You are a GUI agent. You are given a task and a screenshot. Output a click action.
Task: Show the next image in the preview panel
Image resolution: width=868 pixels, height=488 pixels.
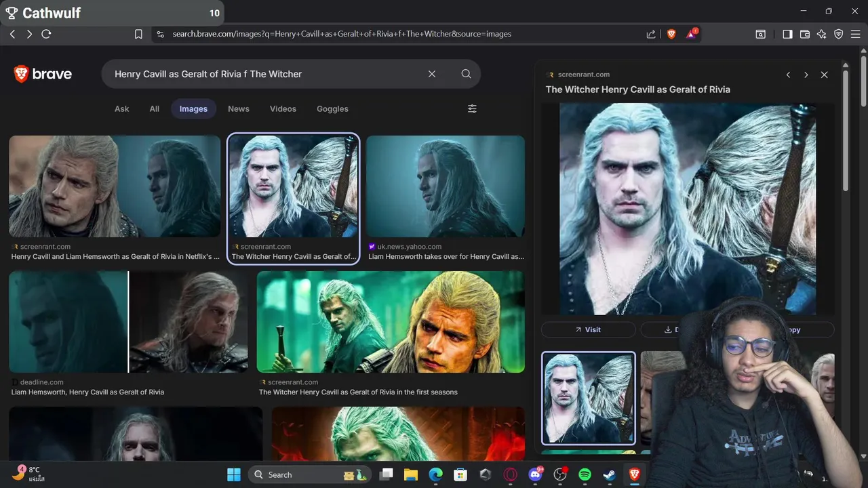pos(806,75)
